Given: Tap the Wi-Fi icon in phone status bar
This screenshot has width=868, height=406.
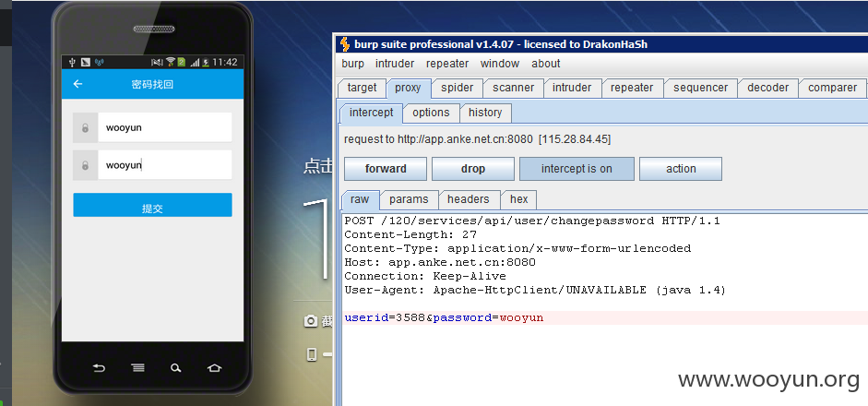Looking at the screenshot, I should (171, 62).
